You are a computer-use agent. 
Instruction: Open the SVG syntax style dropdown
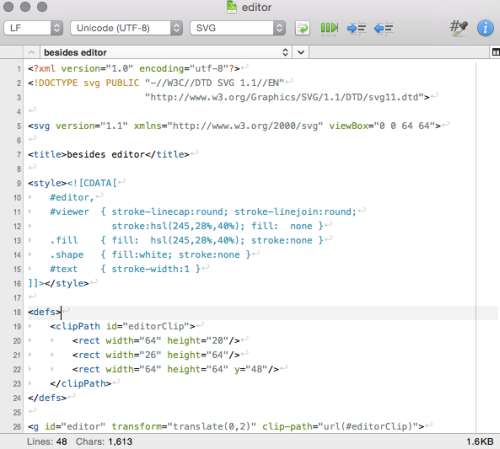(x=238, y=28)
